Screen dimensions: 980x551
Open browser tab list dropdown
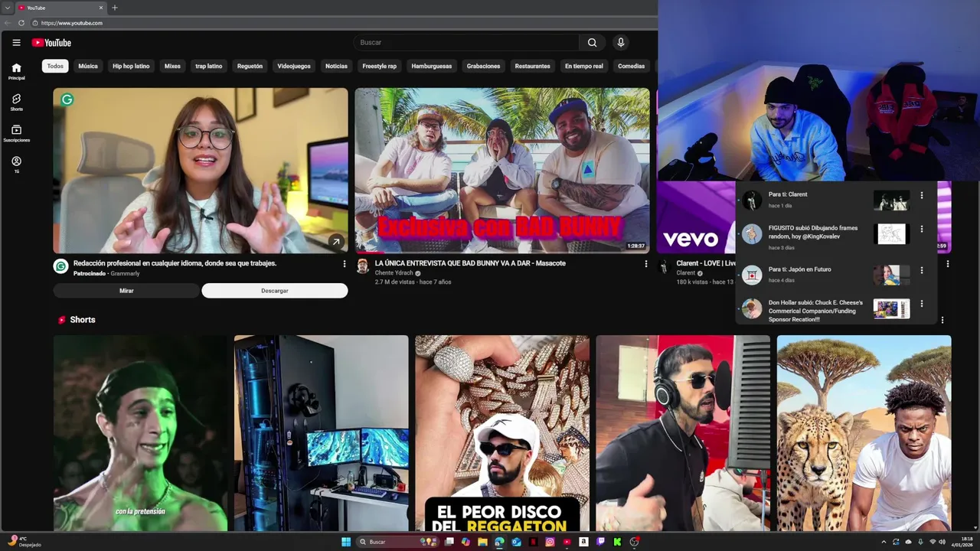coord(7,8)
